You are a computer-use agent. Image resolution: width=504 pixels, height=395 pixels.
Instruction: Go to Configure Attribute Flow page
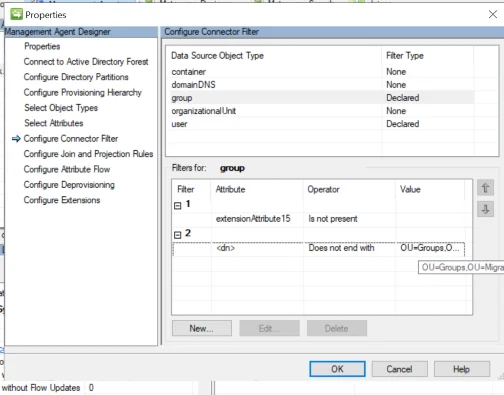pyautogui.click(x=67, y=169)
